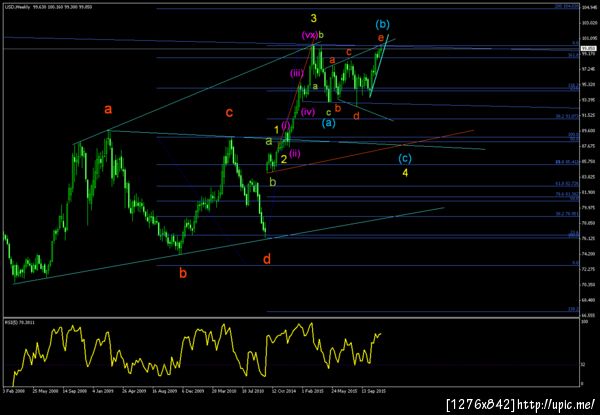Click the 25 May 2008 date label
This screenshot has width=600, height=415.
point(46,392)
